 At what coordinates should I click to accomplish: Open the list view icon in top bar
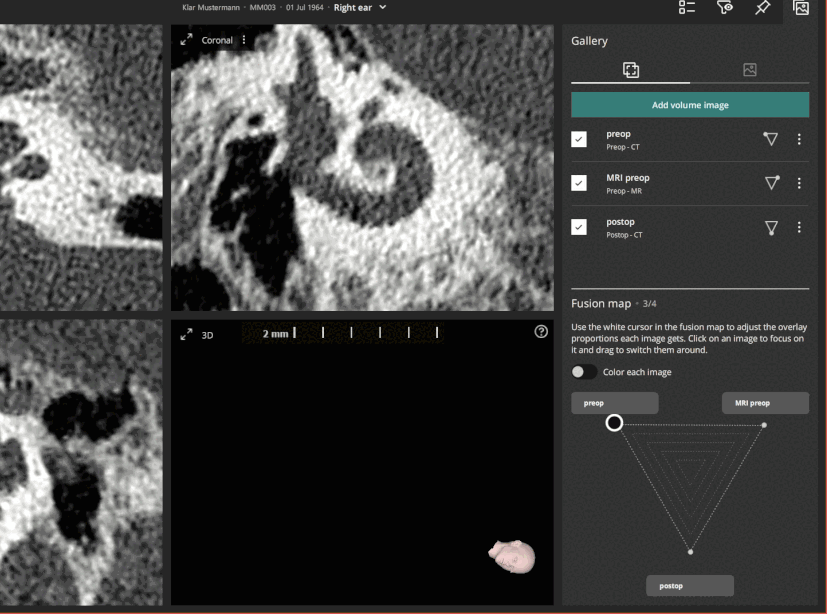[687, 7]
